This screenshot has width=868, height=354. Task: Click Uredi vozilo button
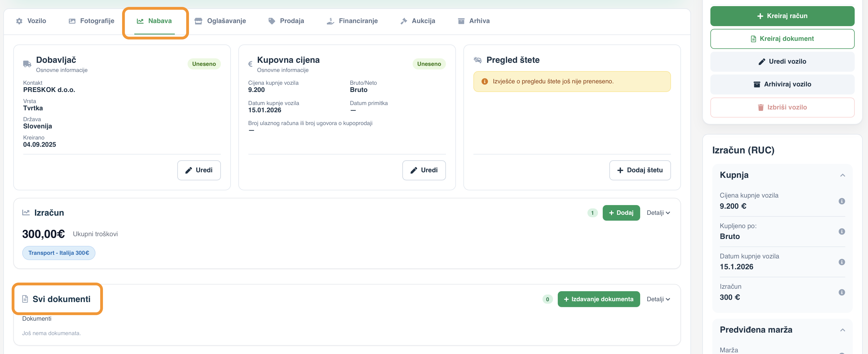pos(782,61)
